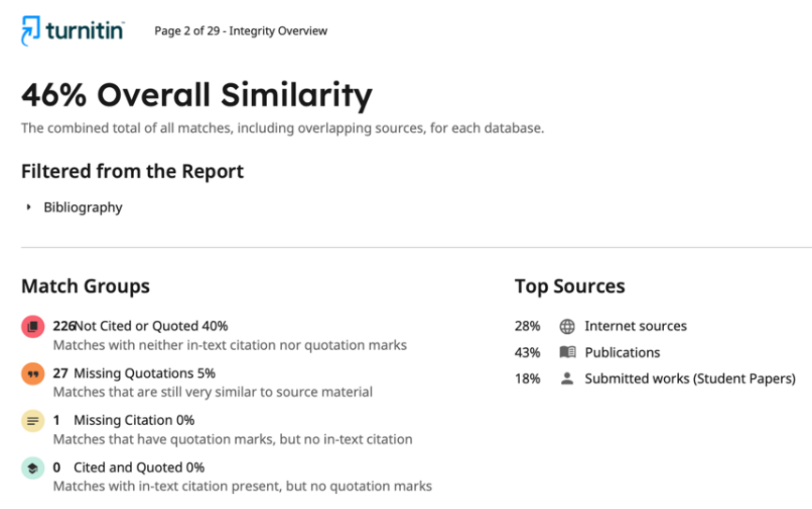Click the Submitted works person icon
812x509 pixels.
coord(567,379)
